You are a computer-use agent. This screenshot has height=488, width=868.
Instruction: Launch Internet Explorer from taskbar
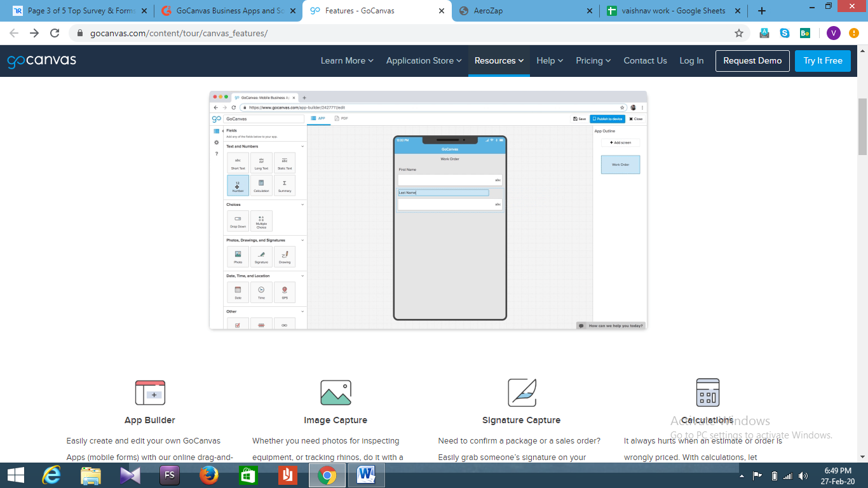51,475
